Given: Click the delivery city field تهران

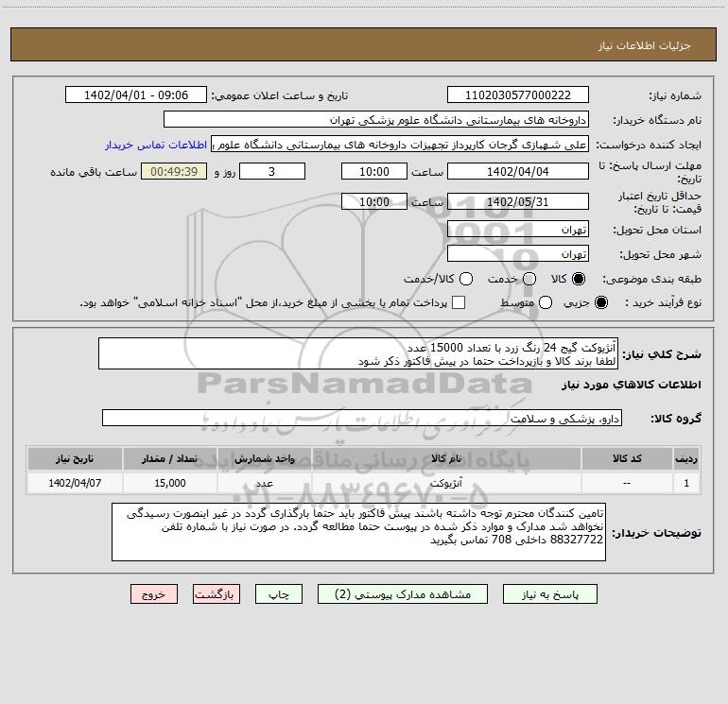Looking at the screenshot, I should pyautogui.click(x=518, y=254).
